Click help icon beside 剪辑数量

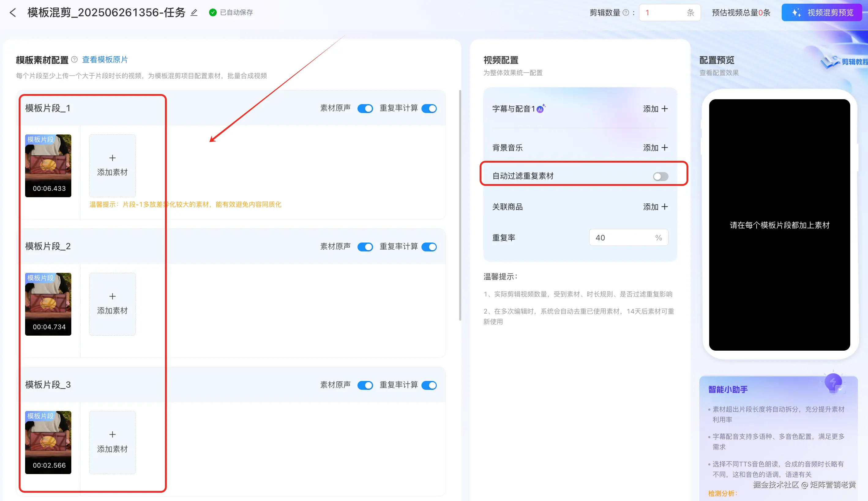tap(626, 13)
